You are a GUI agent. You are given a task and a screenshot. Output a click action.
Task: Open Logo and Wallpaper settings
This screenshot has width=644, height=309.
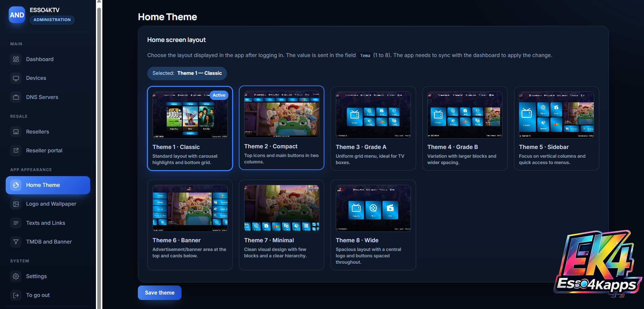pyautogui.click(x=48, y=204)
